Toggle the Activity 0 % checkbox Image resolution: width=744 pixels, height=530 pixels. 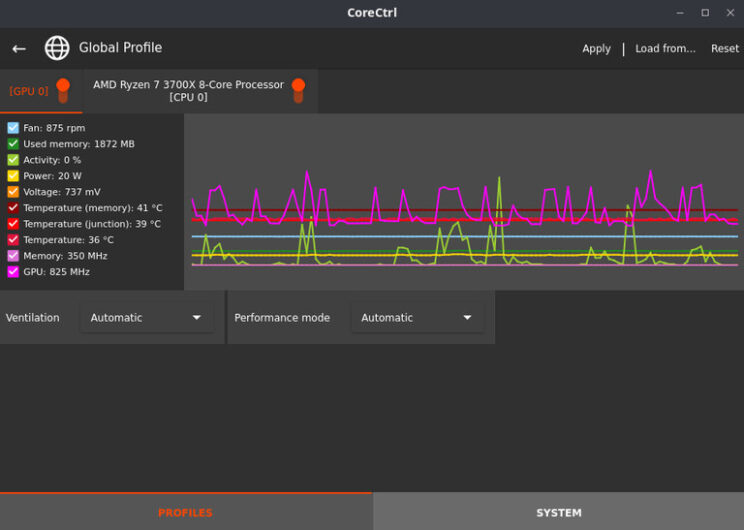point(13,160)
